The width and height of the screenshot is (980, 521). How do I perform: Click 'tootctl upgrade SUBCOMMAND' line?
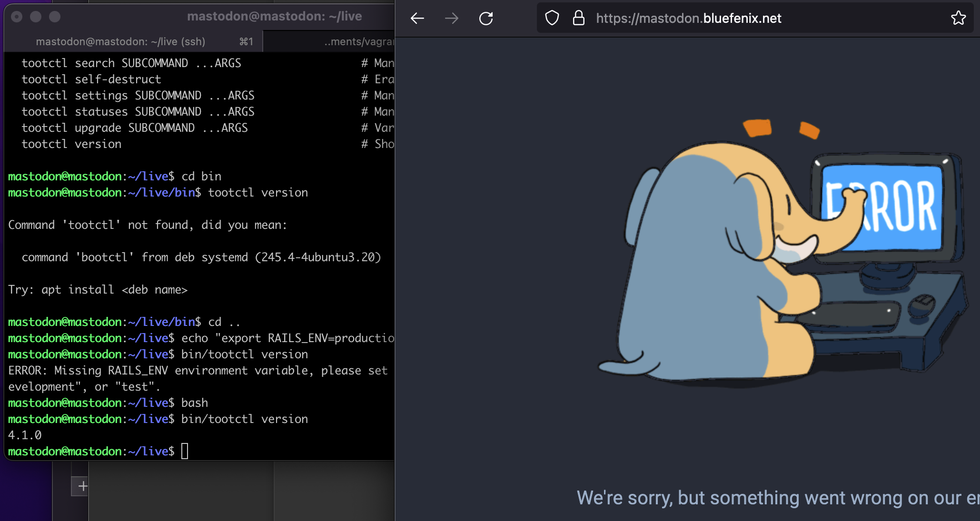pyautogui.click(x=135, y=128)
